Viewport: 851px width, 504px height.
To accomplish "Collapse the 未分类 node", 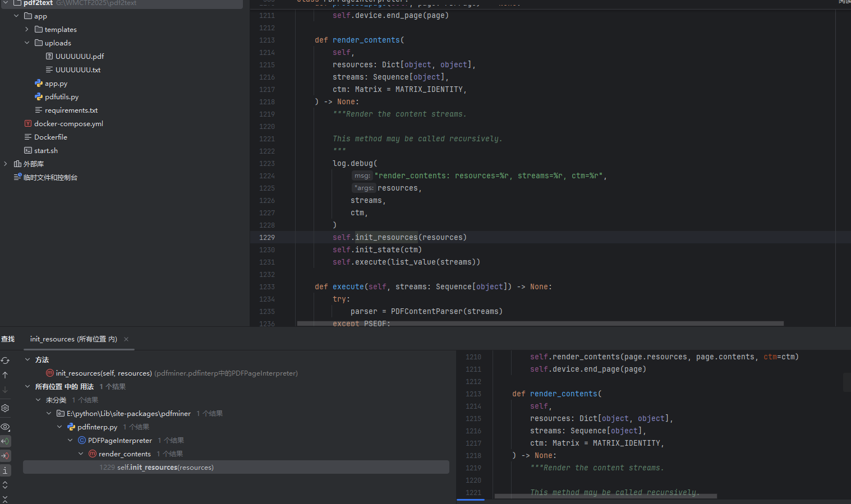I will click(x=38, y=400).
